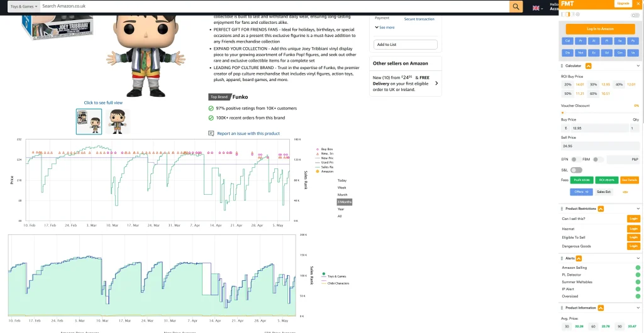Click the Va shortcut button

pyautogui.click(x=633, y=53)
